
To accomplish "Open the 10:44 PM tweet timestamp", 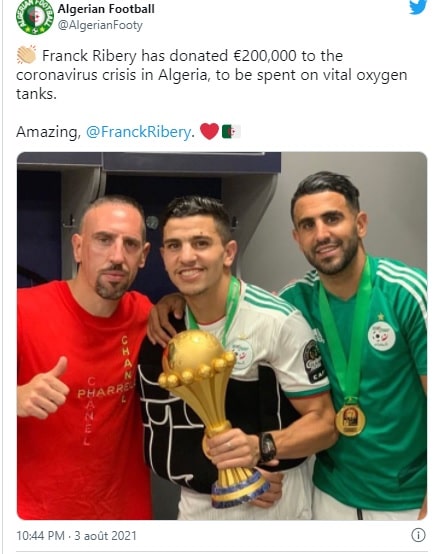I will (x=40, y=536).
